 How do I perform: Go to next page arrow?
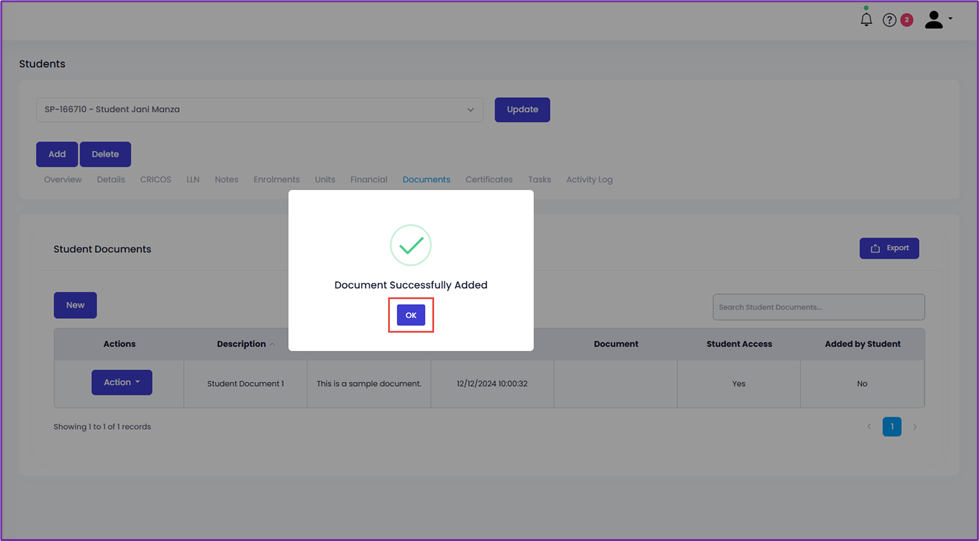[x=915, y=427]
